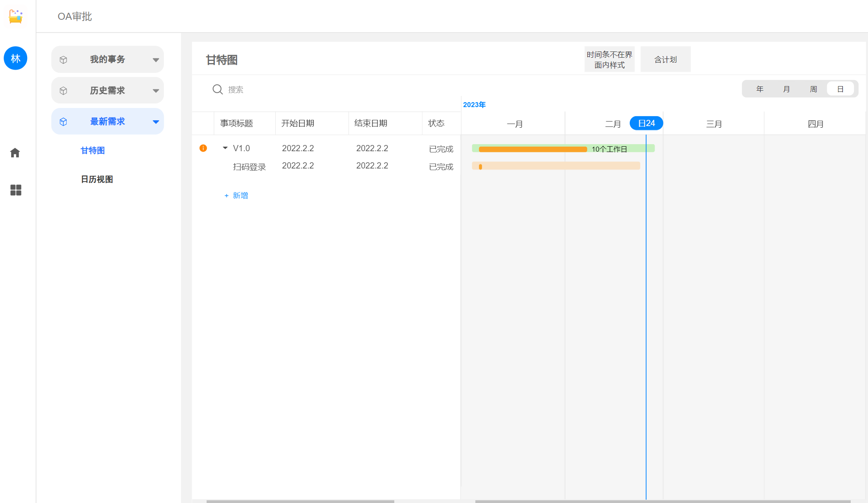The width and height of the screenshot is (868, 503).
Task: Click the table horizontal scrollbar
Action: pyautogui.click(x=300, y=501)
